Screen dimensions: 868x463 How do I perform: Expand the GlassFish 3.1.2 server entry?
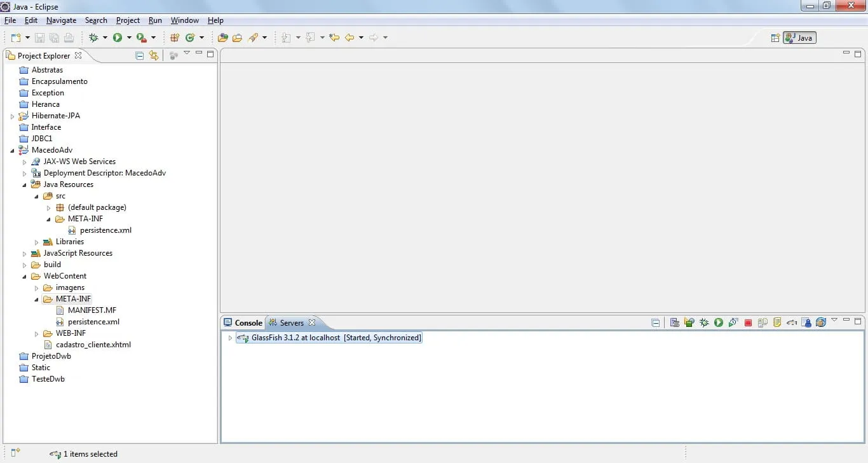coord(230,338)
